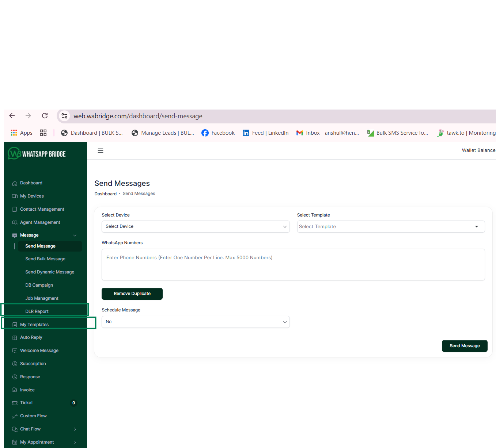Open Send Dynamic Message submenu item
Image resolution: width=496 pixels, height=448 pixels.
pos(50,272)
